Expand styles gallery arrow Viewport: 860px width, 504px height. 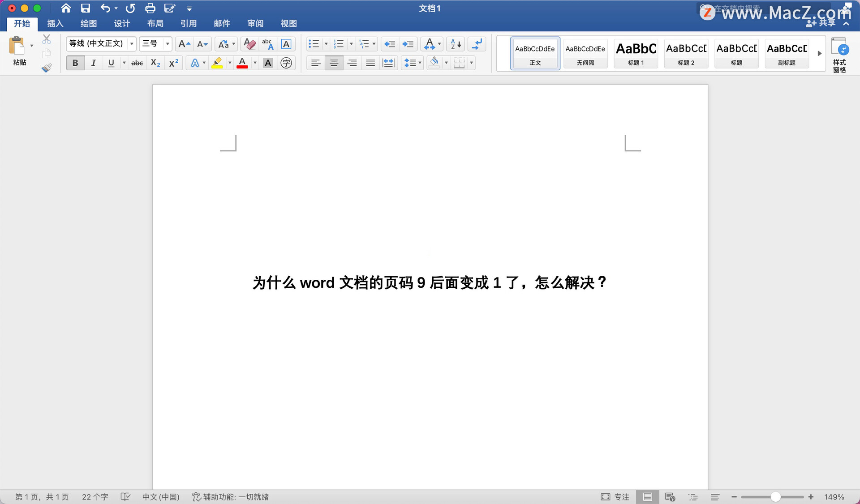click(819, 53)
